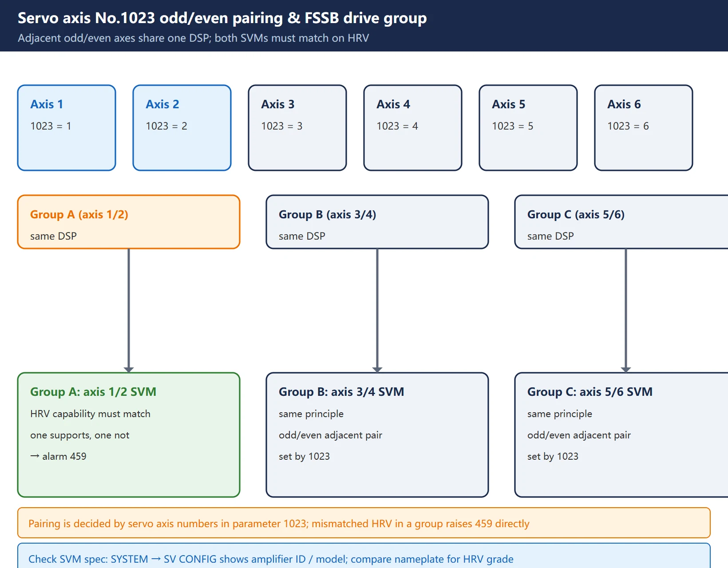Click 'set by 1023' in Group C SVM
This screenshot has width=728, height=568.
point(553,457)
